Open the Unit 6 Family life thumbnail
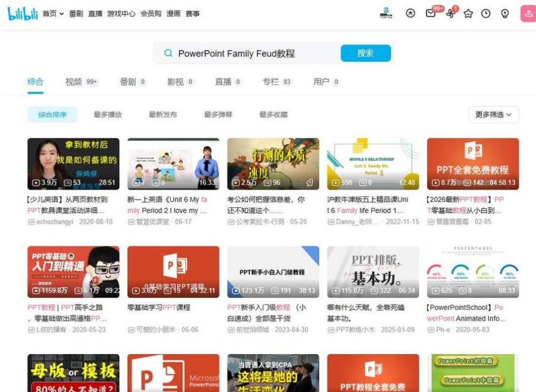 point(373,164)
